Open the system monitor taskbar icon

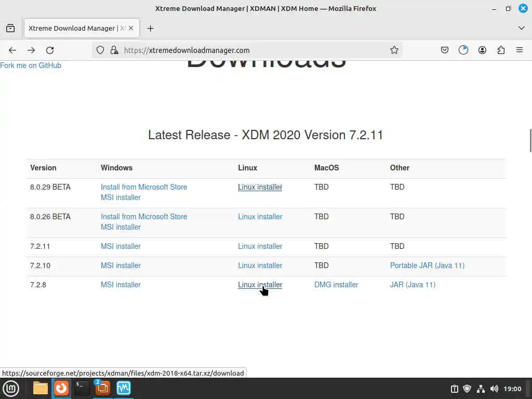(x=124, y=388)
